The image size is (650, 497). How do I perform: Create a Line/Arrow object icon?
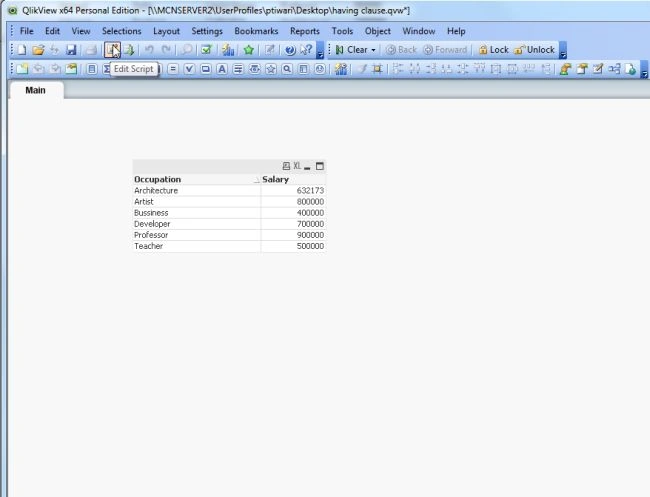point(238,69)
